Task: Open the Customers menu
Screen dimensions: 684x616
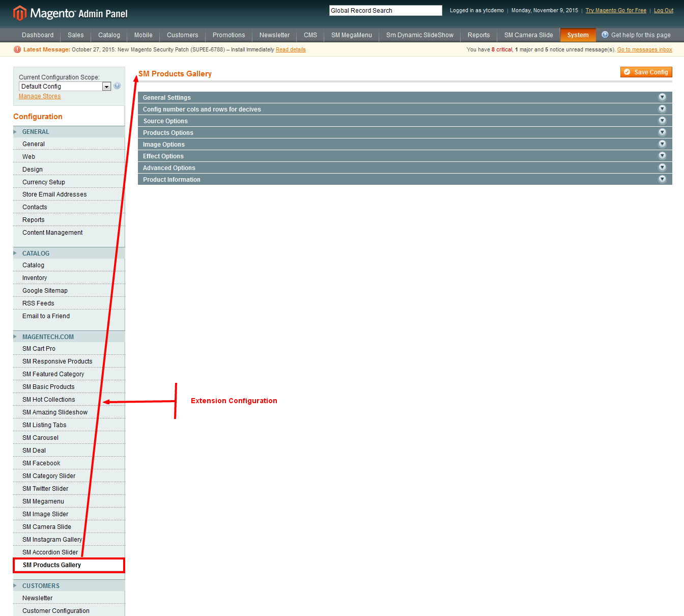Action: pyautogui.click(x=183, y=35)
